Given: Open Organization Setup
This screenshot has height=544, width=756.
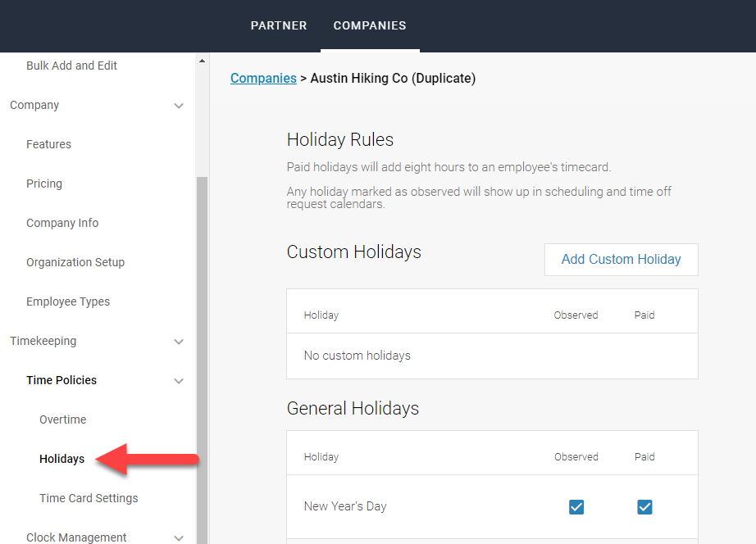Looking at the screenshot, I should tap(75, 262).
